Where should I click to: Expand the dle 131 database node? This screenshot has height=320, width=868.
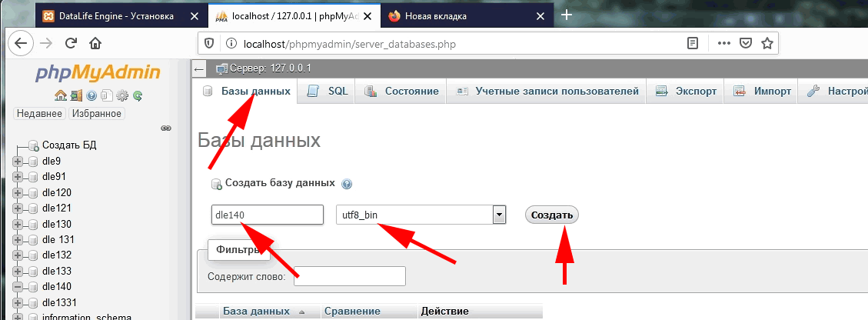tap(18, 240)
